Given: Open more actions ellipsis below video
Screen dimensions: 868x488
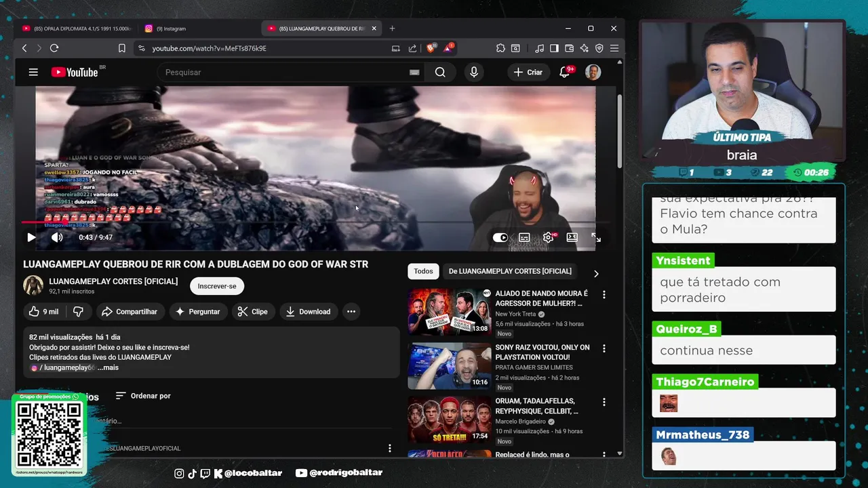Looking at the screenshot, I should pyautogui.click(x=351, y=312).
